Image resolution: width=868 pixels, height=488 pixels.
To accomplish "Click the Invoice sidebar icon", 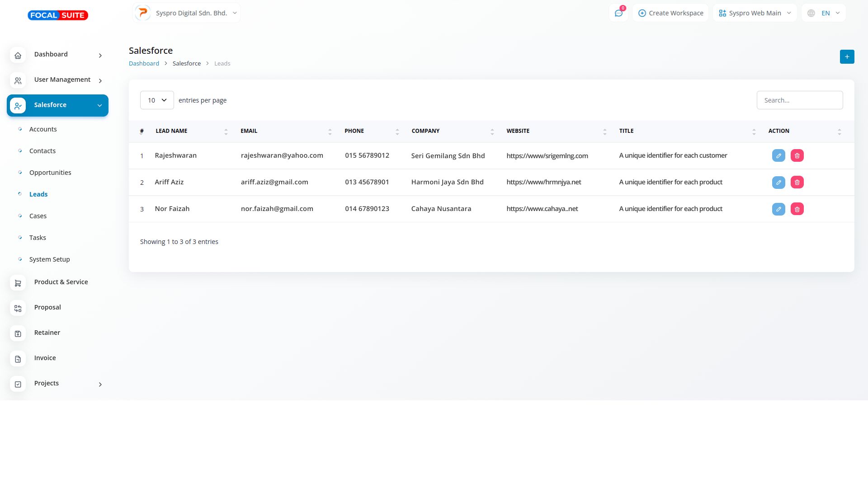I will (x=18, y=359).
